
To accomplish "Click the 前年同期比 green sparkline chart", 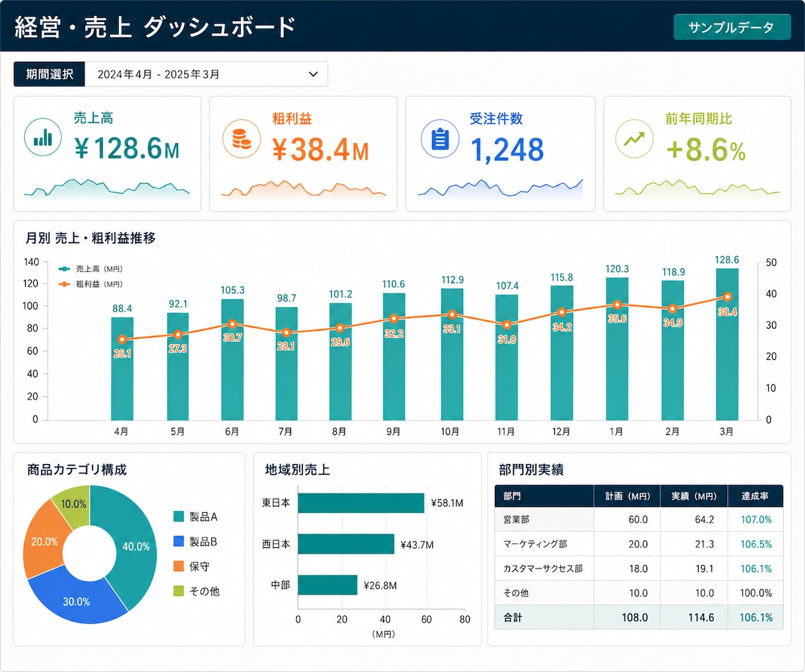I will 697,189.
